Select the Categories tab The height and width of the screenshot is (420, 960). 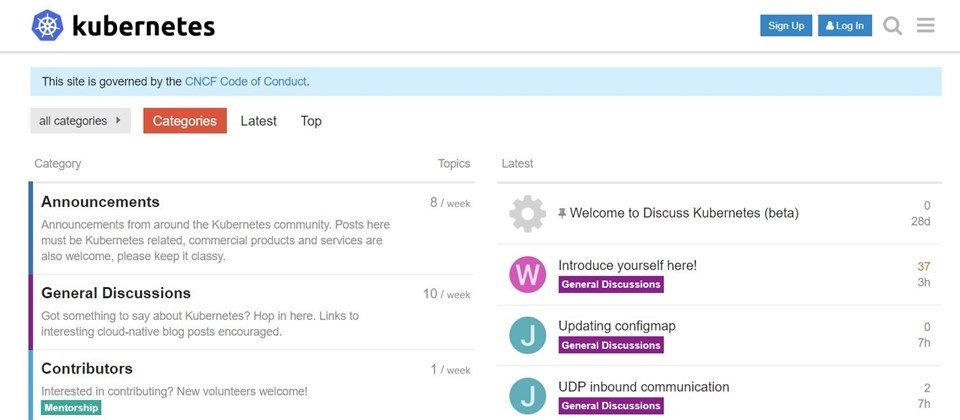pos(185,121)
